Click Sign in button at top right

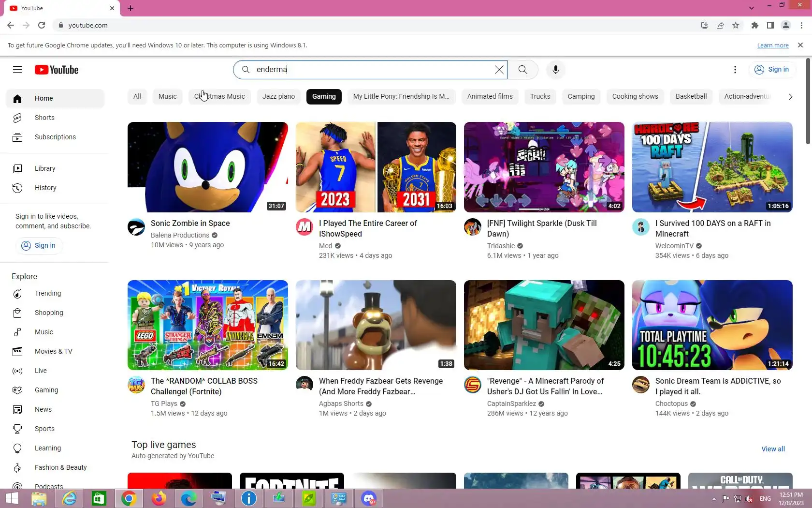tap(772, 70)
